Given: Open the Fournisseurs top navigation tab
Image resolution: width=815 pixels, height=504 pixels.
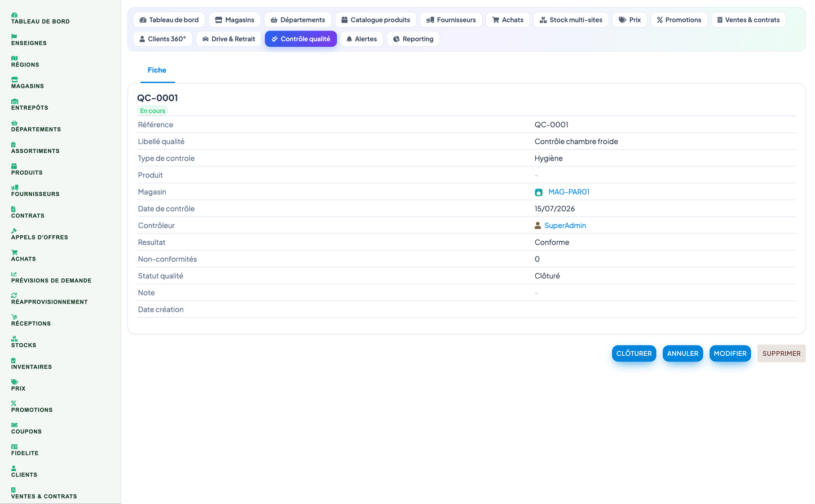Looking at the screenshot, I should point(451,20).
